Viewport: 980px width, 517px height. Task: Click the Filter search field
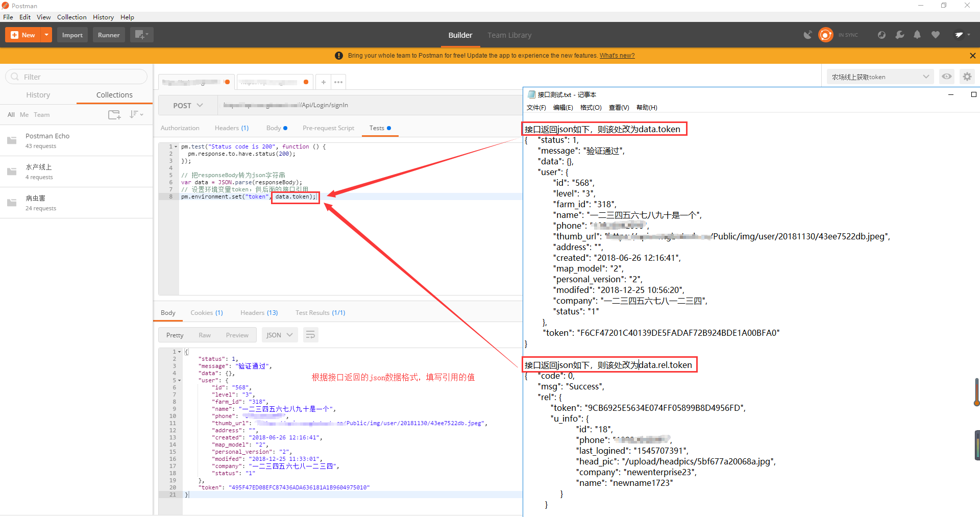click(77, 77)
